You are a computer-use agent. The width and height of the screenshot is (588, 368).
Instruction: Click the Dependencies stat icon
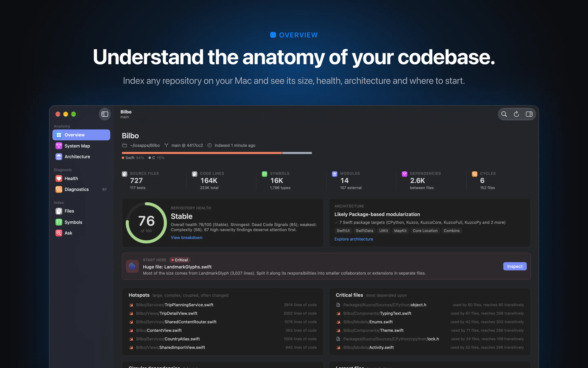pos(404,174)
